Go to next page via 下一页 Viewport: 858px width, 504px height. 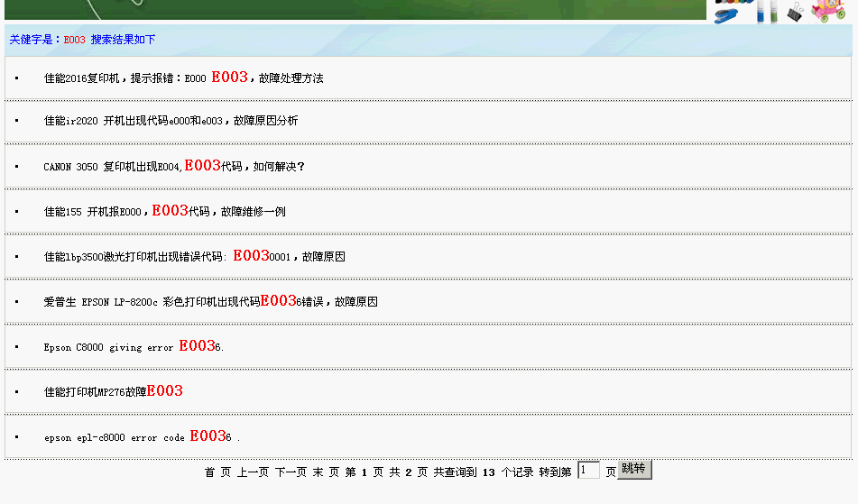pyautogui.click(x=291, y=472)
